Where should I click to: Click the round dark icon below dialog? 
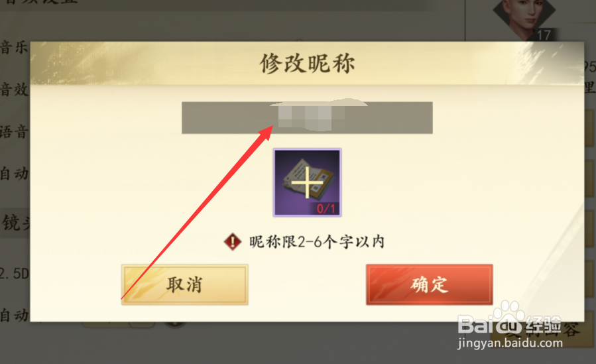tap(175, 325)
